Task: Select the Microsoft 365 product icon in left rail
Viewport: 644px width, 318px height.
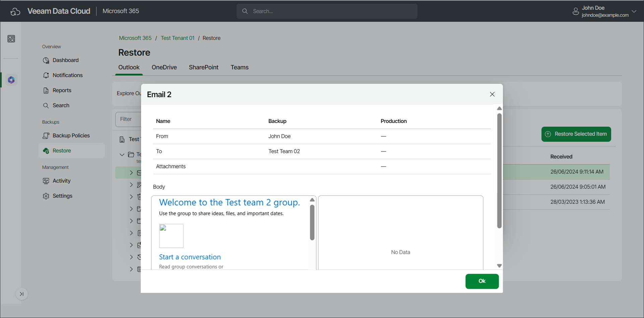Action: 11,80
